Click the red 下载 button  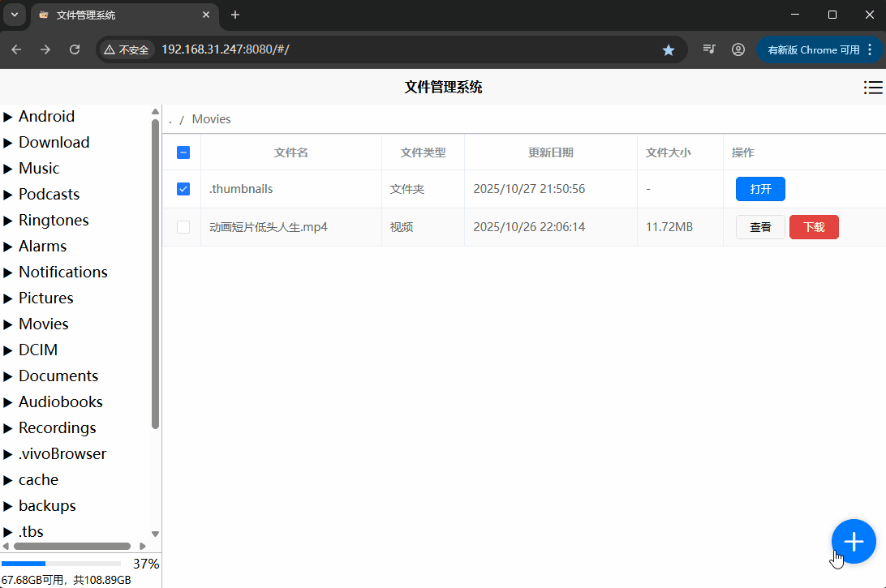tap(814, 227)
